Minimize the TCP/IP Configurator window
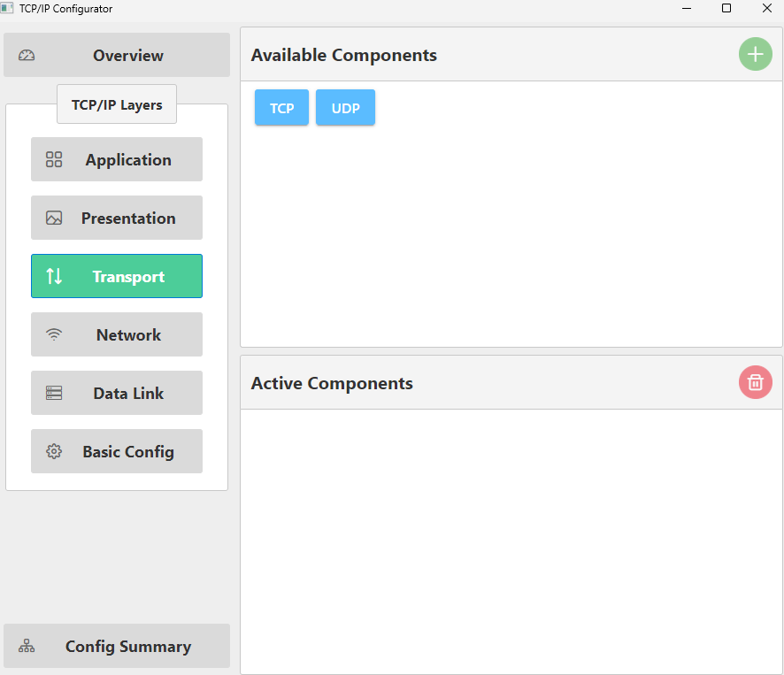The height and width of the screenshot is (675, 784). (x=687, y=8)
